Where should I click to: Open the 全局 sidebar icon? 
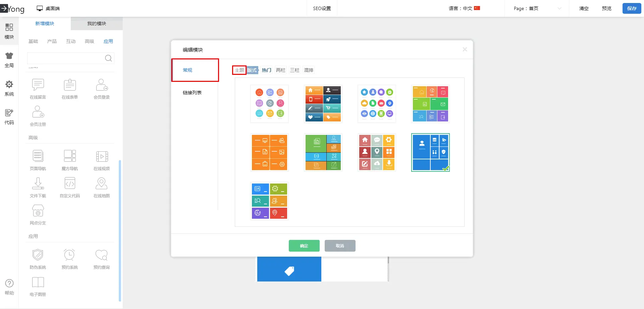click(9, 59)
